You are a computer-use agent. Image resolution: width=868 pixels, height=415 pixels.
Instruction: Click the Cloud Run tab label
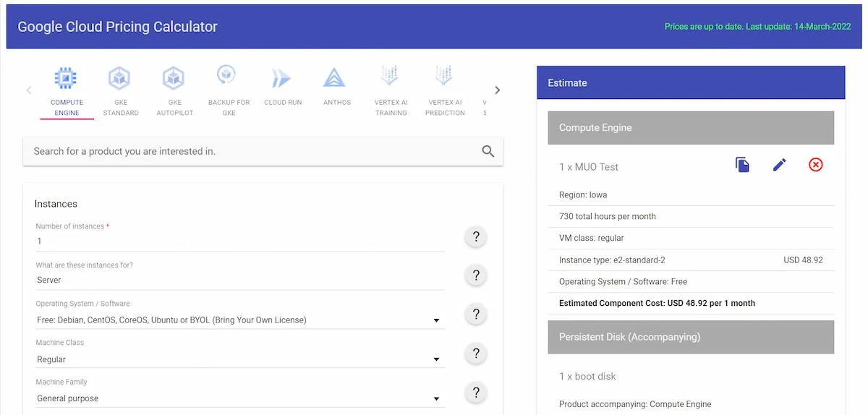click(x=283, y=103)
